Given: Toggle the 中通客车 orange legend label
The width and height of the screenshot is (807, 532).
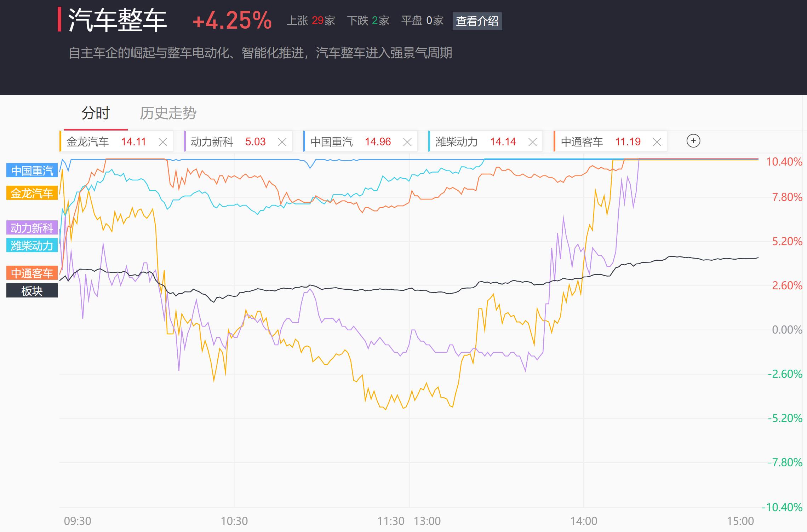Looking at the screenshot, I should tap(32, 273).
